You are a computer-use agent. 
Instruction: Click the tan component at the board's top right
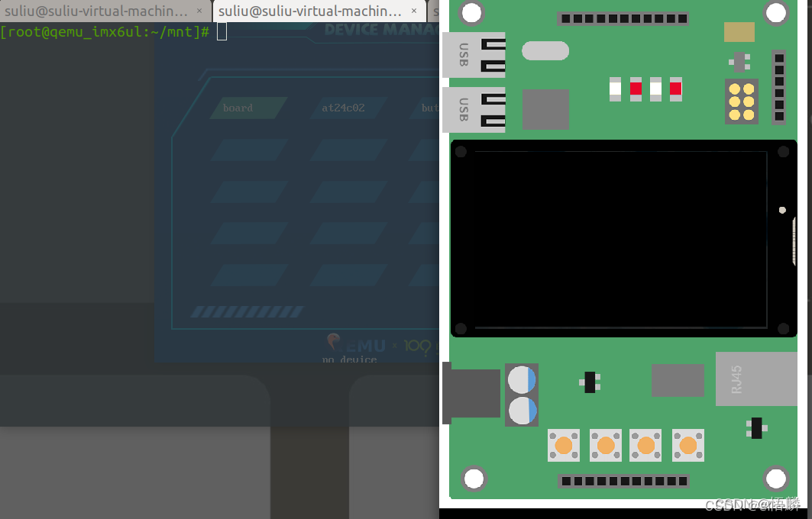coord(739,32)
